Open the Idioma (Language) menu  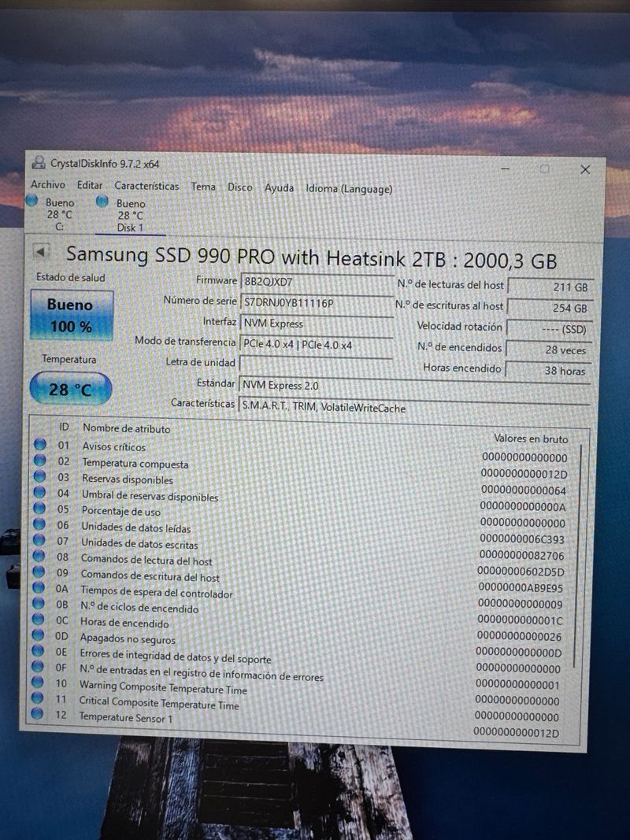[349, 189]
